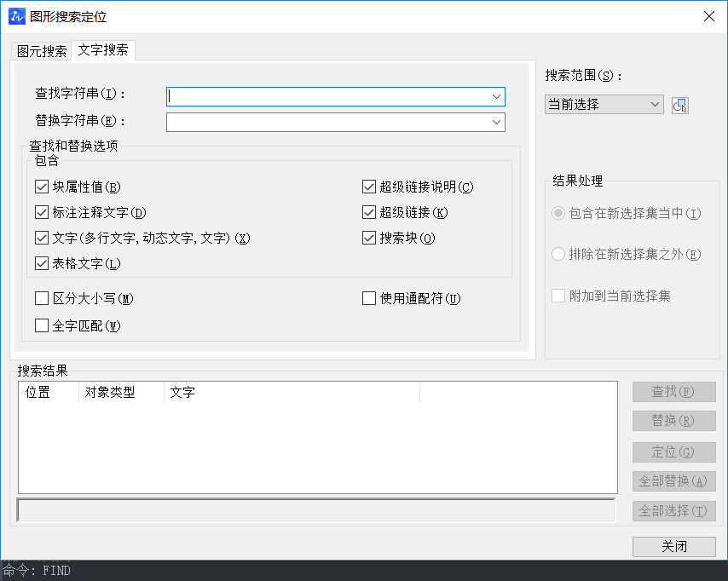The image size is (728, 581).
Task: Click the object-pick icon beside 搜索范围 dropdown
Action: point(679,104)
